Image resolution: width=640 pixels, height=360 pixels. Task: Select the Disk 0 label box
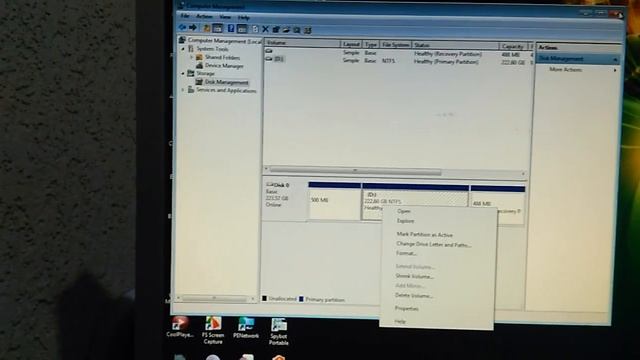[x=284, y=200]
